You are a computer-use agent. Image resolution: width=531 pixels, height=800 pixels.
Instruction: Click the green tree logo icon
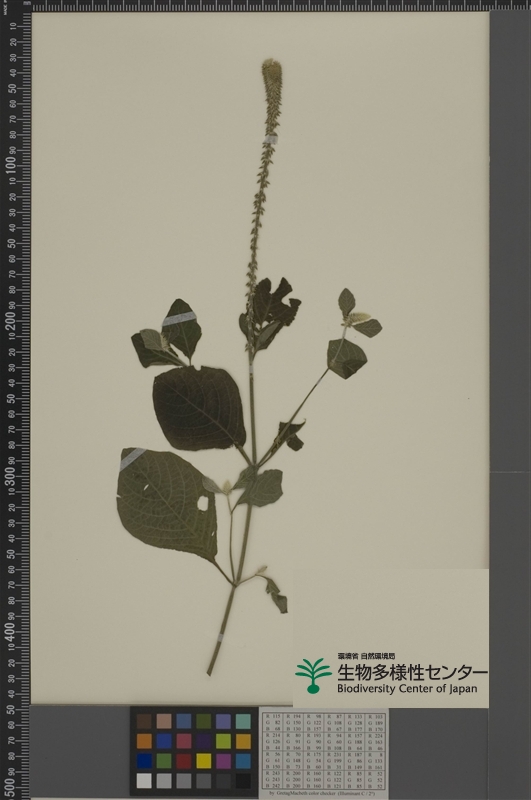click(313, 676)
